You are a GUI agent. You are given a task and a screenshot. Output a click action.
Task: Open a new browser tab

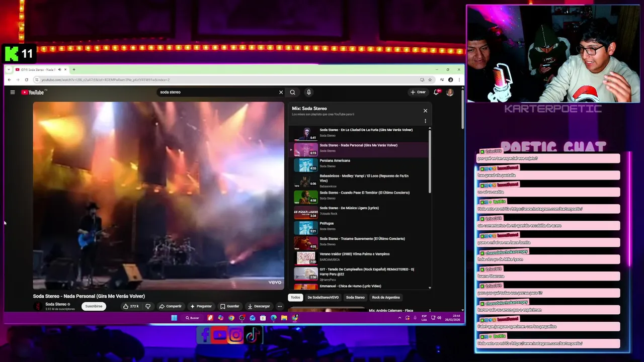tap(73, 69)
